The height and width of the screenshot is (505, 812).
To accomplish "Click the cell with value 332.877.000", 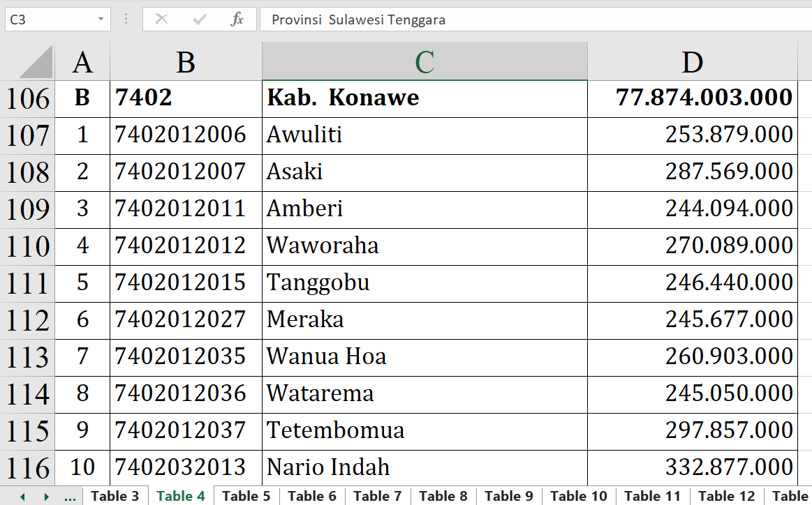I will click(692, 467).
